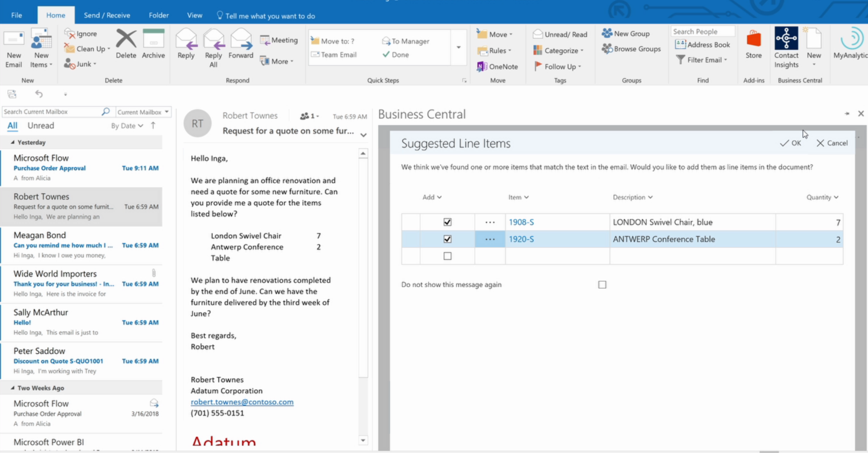868x453 pixels.
Task: Open the Store add-ins
Action: pos(754,44)
